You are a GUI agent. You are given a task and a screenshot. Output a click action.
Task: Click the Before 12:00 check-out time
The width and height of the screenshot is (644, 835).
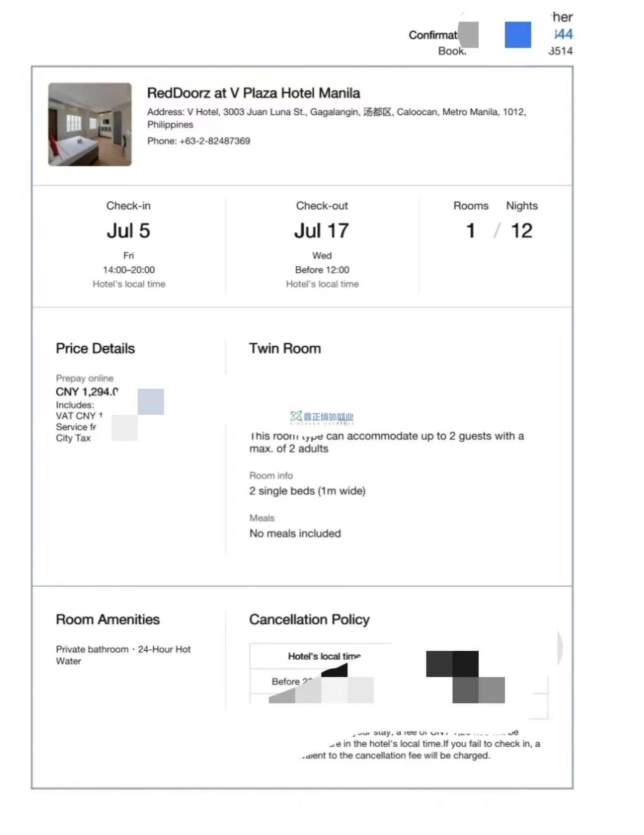coord(322,270)
